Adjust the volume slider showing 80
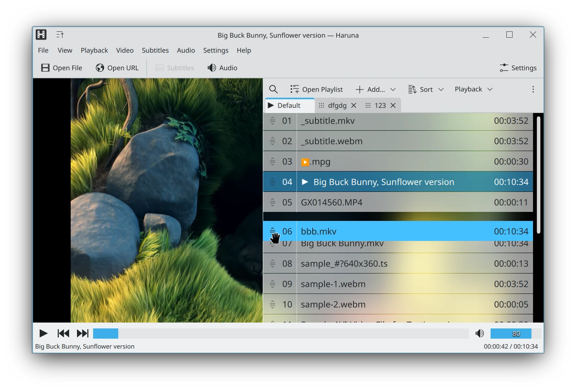The image size is (577, 392). click(516, 334)
